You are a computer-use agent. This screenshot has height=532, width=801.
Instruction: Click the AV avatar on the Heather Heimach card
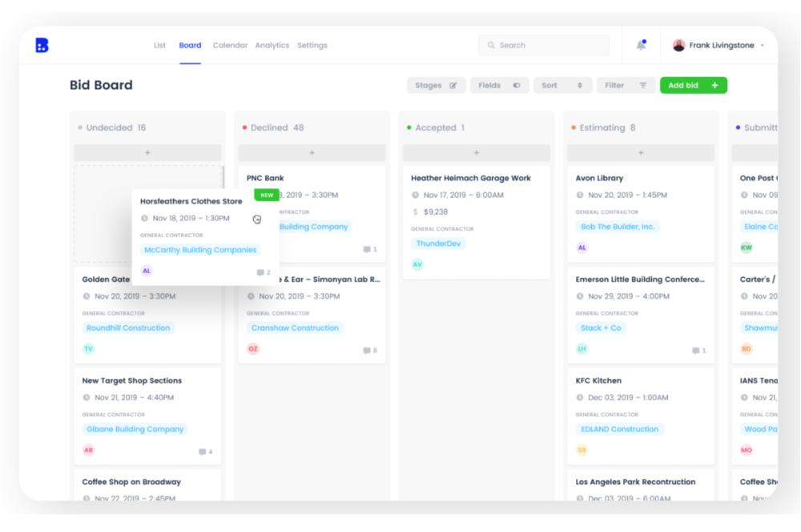point(417,264)
